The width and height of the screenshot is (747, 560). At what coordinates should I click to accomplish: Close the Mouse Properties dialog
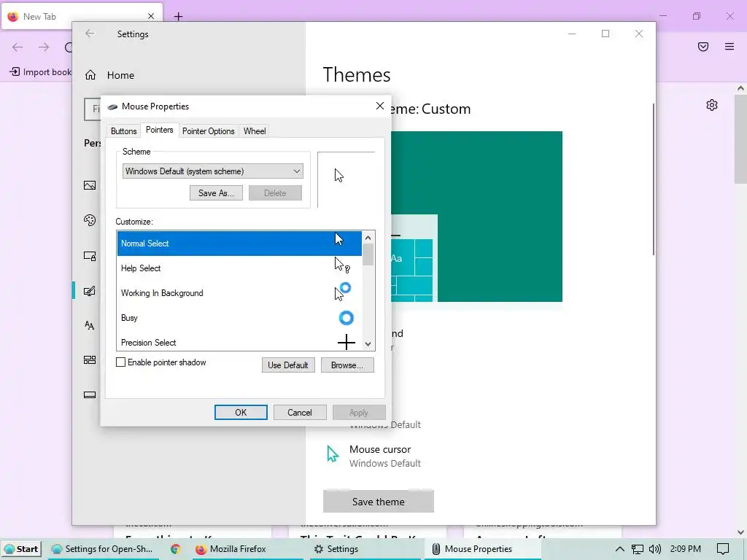click(x=379, y=106)
